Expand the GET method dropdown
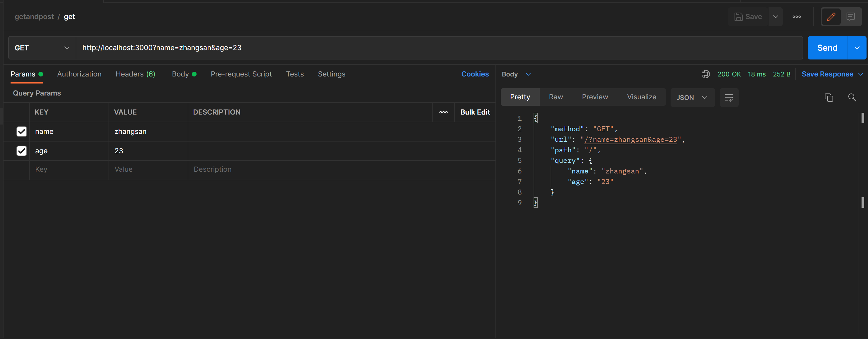This screenshot has height=339, width=868. tap(42, 48)
